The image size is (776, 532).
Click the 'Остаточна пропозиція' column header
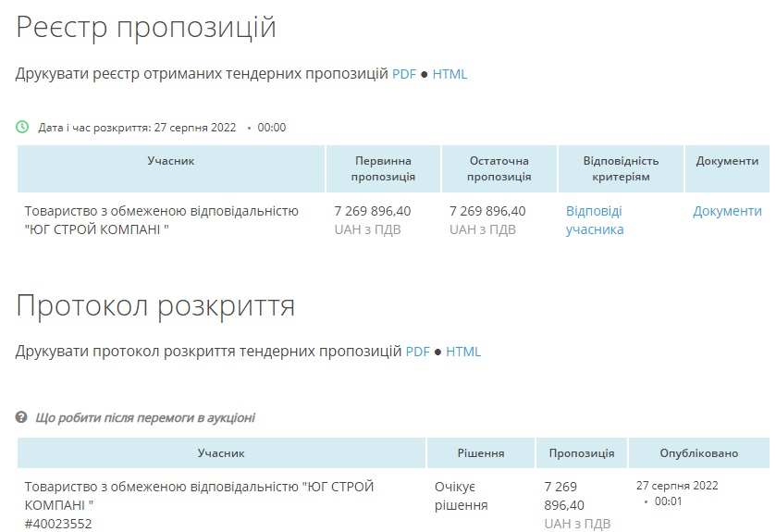pyautogui.click(x=499, y=168)
